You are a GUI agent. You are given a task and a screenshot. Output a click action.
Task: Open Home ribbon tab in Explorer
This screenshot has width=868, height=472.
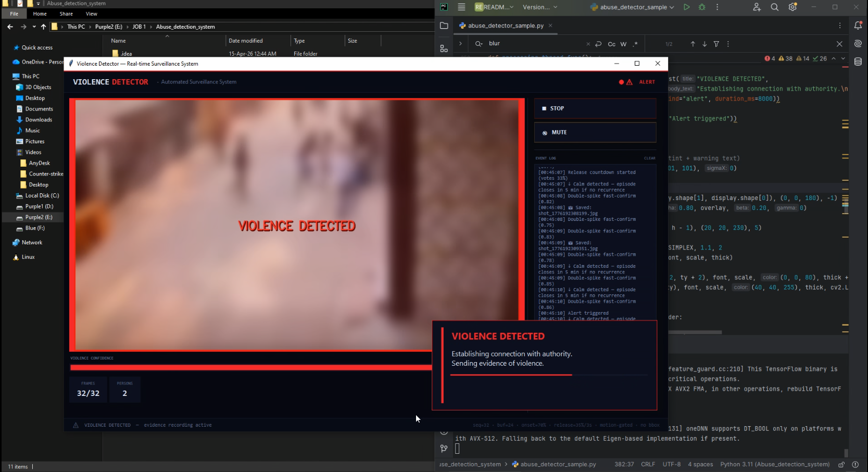(40, 14)
